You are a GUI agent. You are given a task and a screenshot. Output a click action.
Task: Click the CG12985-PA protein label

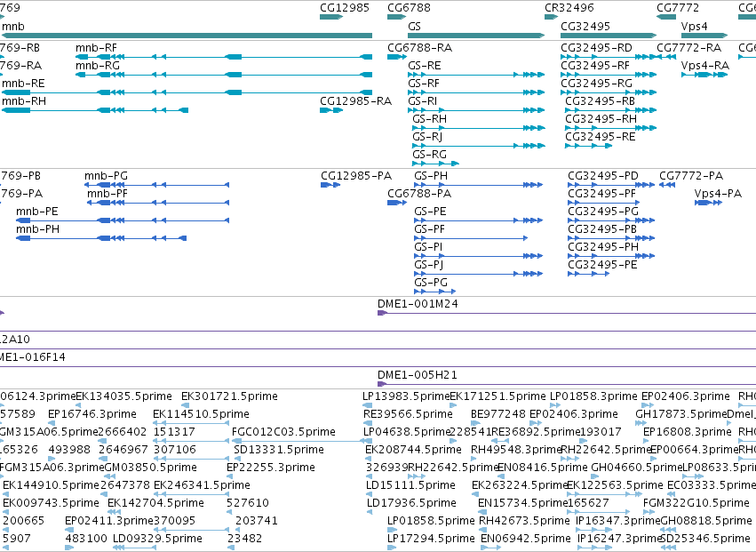pos(356,176)
